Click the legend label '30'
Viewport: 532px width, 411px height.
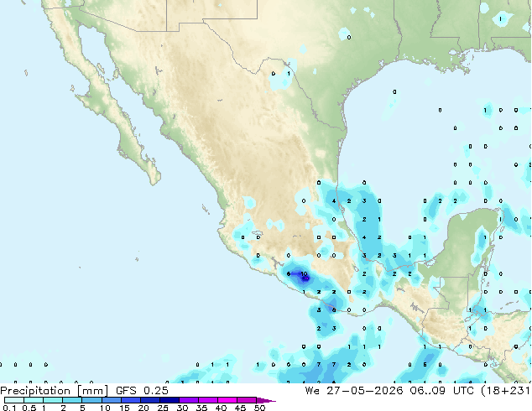point(182,408)
